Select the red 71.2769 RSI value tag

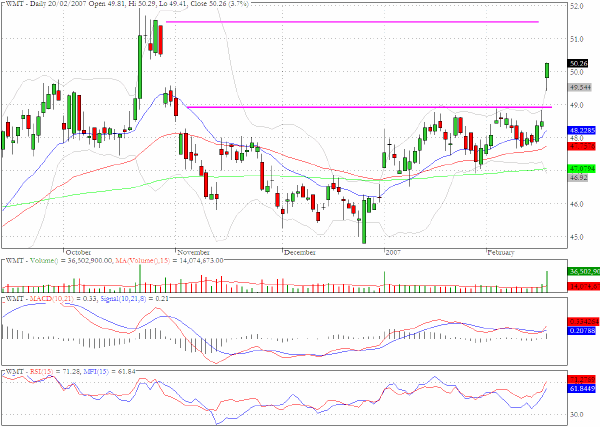pos(582,380)
